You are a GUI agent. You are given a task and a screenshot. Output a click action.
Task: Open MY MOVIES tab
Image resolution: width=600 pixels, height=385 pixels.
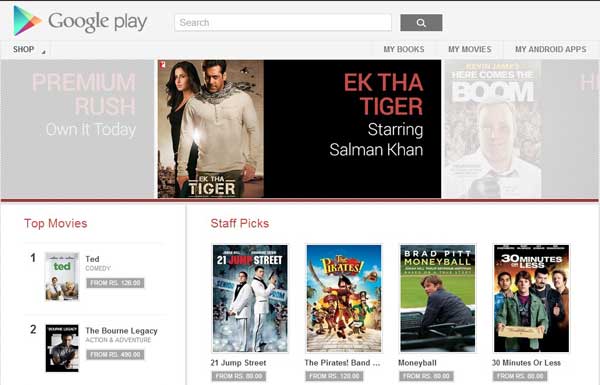click(470, 49)
